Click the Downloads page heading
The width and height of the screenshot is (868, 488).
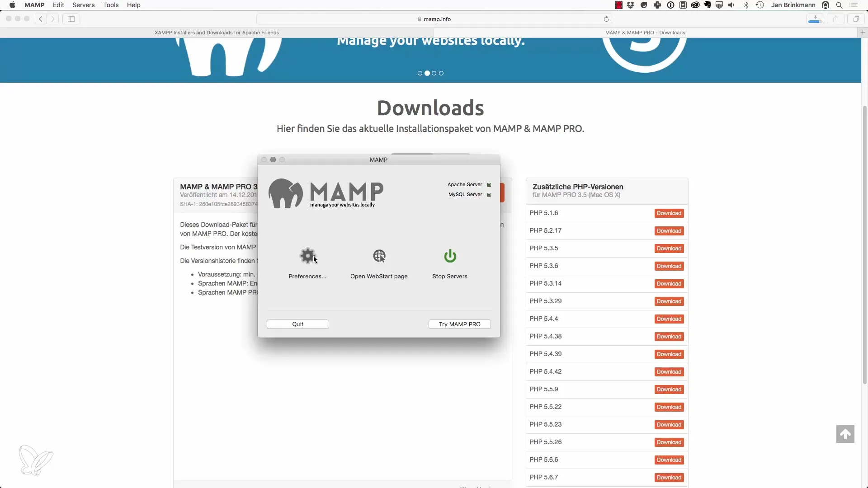click(x=430, y=108)
